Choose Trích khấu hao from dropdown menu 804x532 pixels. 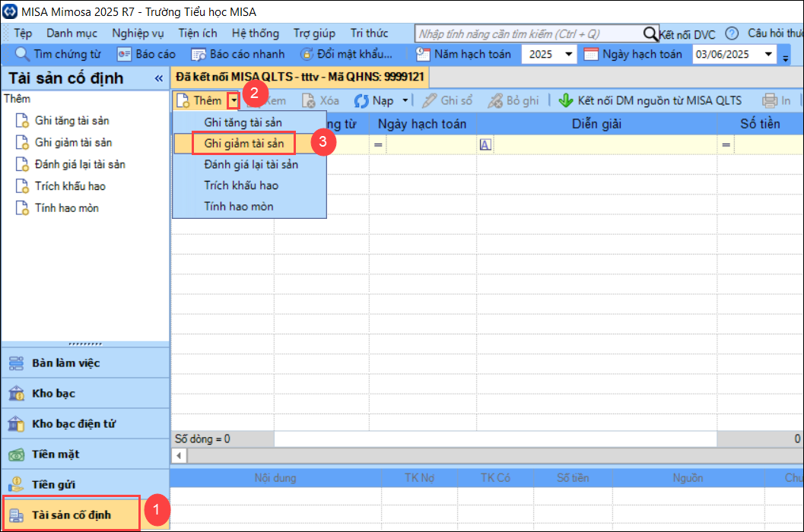[x=249, y=185]
